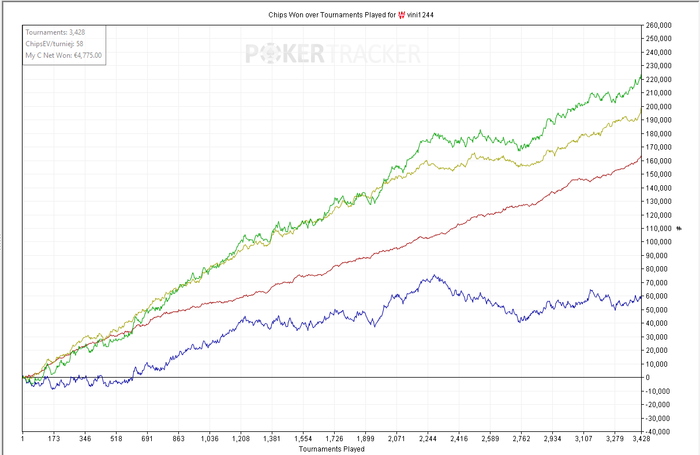Click x-axis label 2,589

[x=490, y=439]
